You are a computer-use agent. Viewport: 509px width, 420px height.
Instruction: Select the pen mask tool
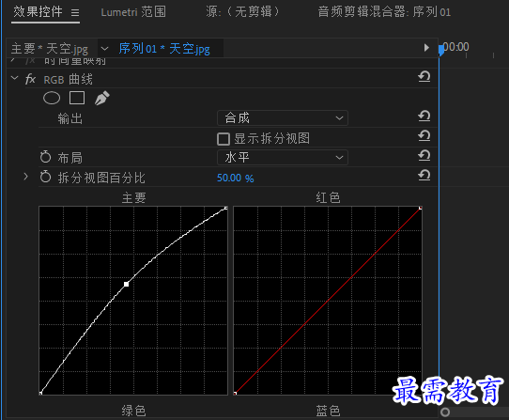[102, 98]
